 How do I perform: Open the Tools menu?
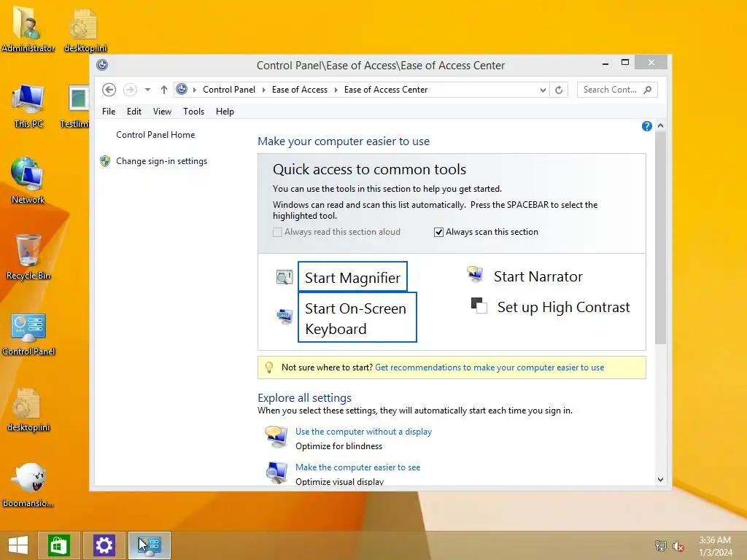193,112
